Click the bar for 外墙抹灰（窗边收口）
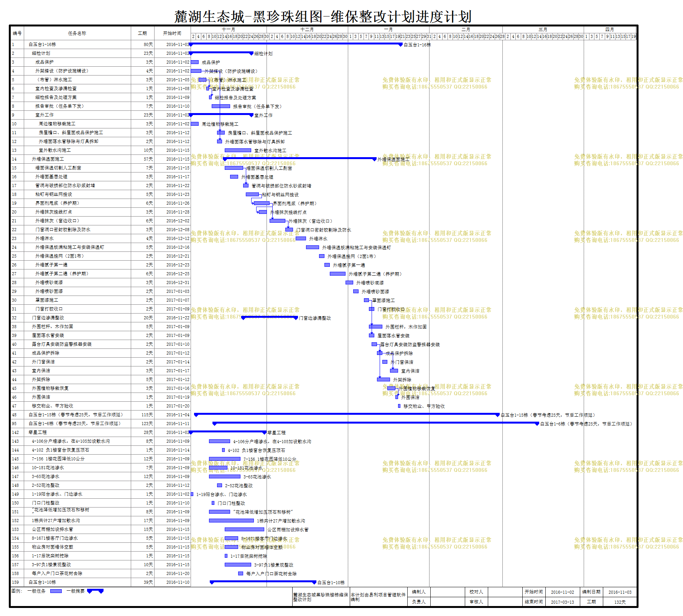683x616 pixels. (x=277, y=221)
